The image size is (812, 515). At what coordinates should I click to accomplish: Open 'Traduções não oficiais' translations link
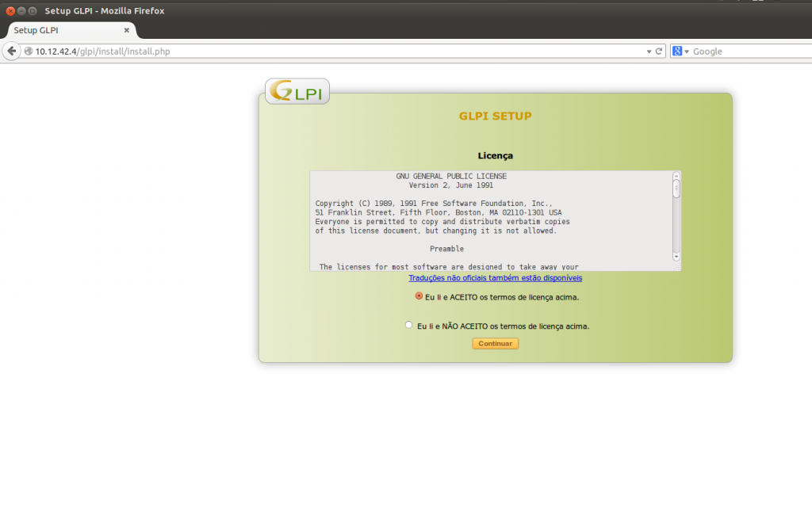(495, 278)
